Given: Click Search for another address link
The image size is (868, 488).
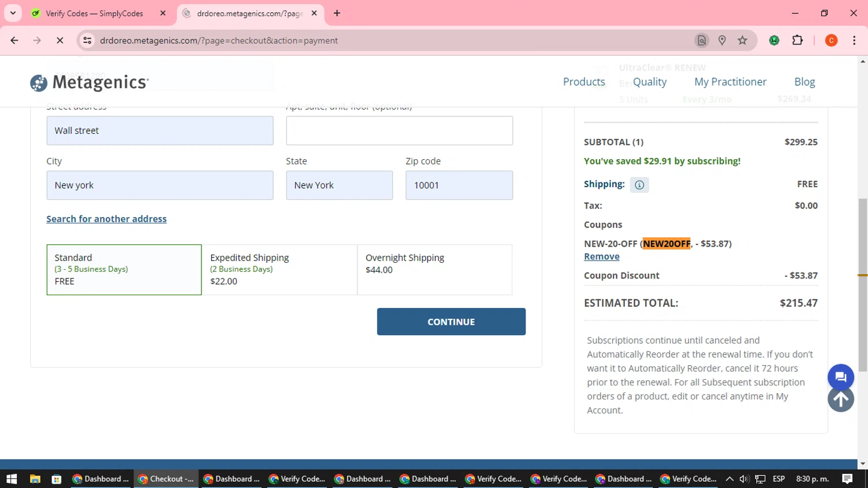Looking at the screenshot, I should 106,219.
